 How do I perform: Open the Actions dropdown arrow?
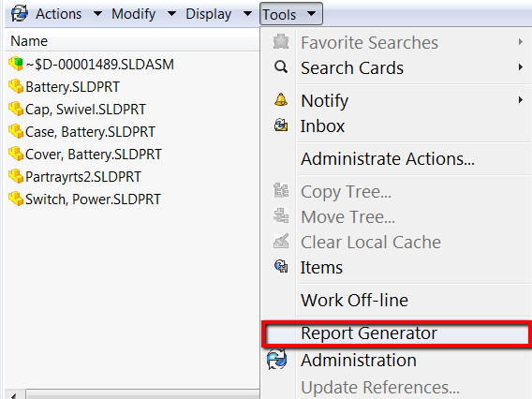[97, 14]
